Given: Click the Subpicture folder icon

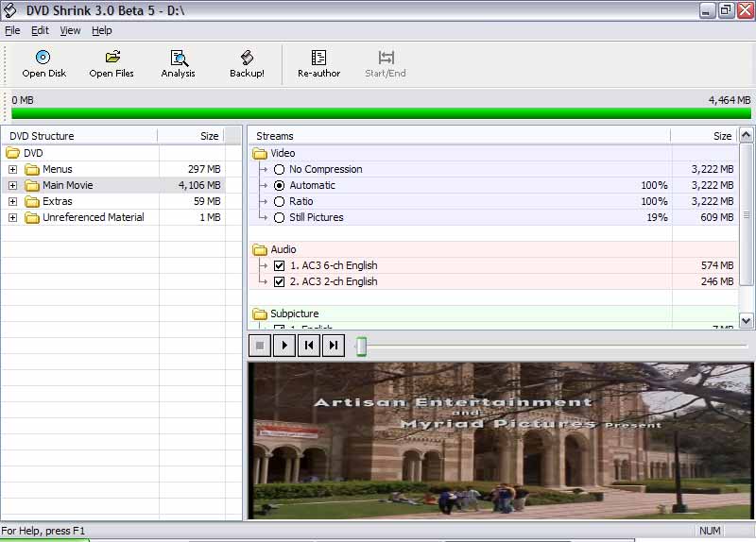Looking at the screenshot, I should (x=260, y=314).
